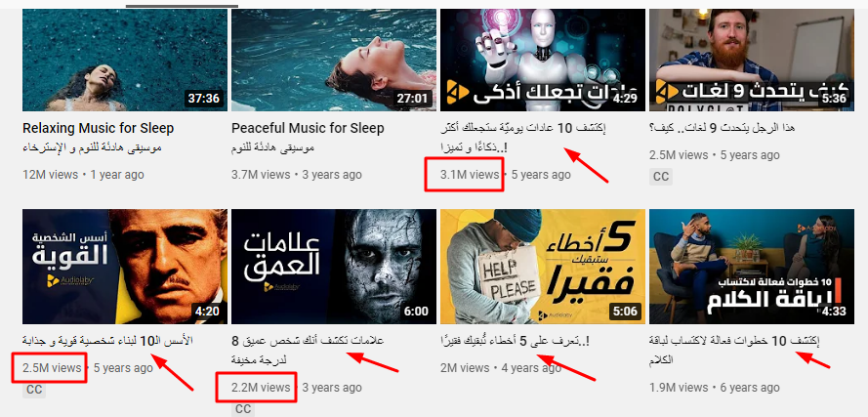Image resolution: width=868 pixels, height=417 pixels.
Task: Click the 27:01 duration badge
Action: tap(413, 100)
